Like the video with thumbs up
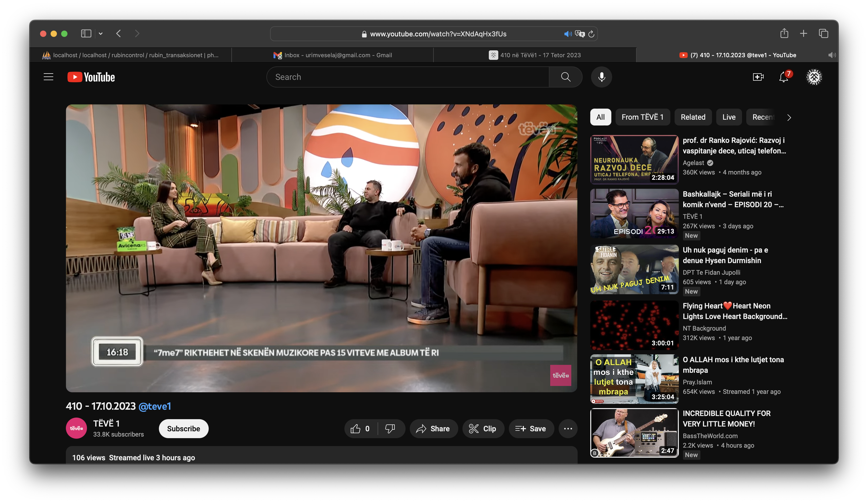868x503 pixels. point(361,429)
